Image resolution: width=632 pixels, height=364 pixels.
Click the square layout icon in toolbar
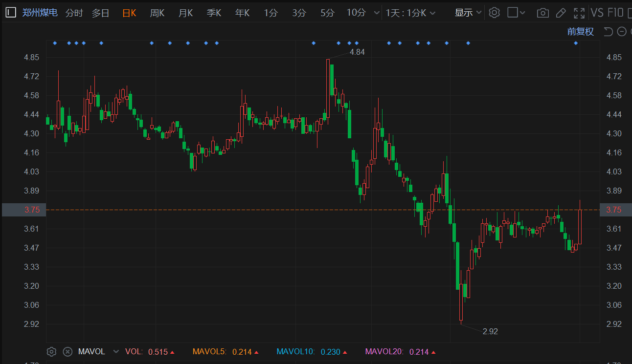512,13
